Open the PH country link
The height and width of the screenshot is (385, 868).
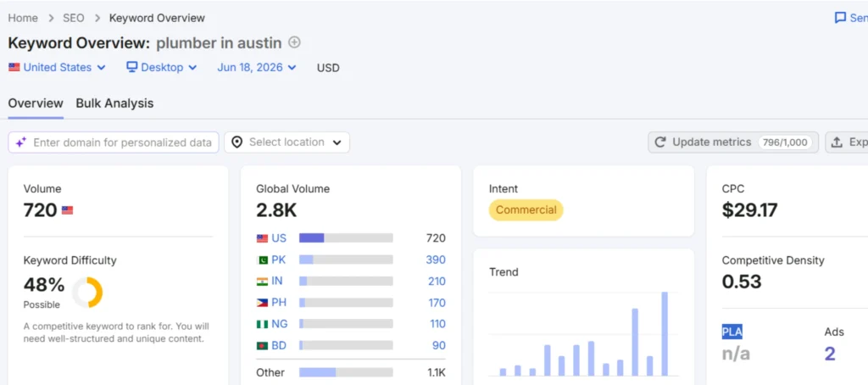pos(278,303)
